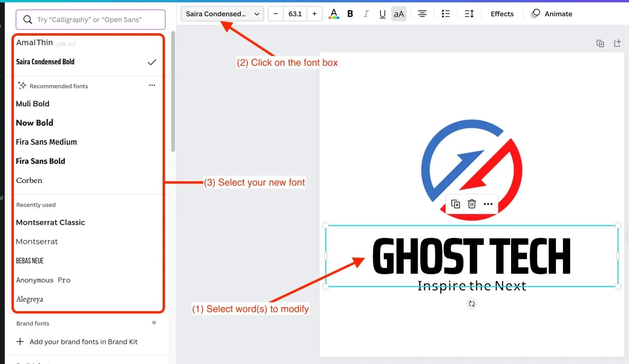This screenshot has width=629, height=364.
Task: Change the text alignment
Action: [422, 14]
